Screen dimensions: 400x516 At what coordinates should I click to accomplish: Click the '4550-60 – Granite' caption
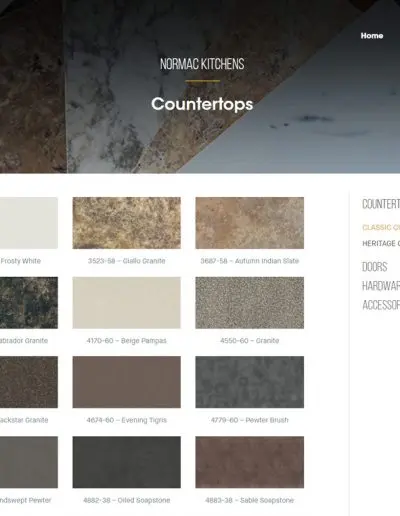[250, 341]
